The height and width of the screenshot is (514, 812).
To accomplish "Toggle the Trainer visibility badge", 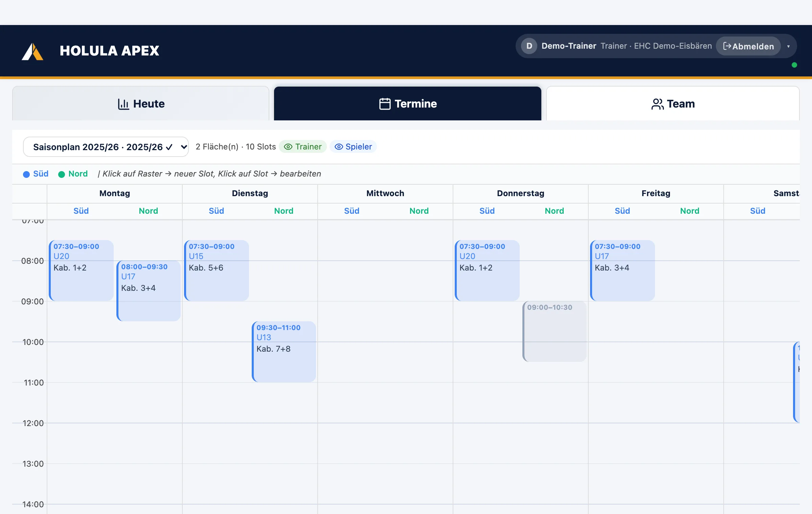I will click(x=303, y=146).
